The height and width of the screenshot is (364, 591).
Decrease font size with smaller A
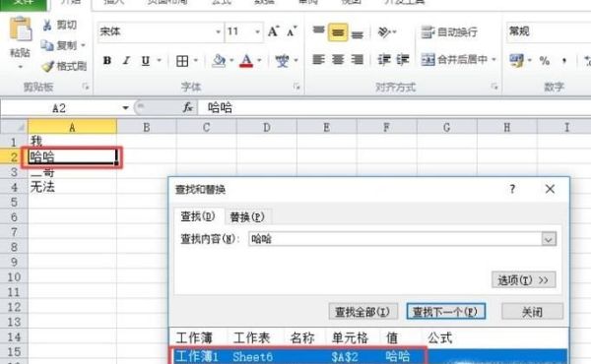(292, 31)
